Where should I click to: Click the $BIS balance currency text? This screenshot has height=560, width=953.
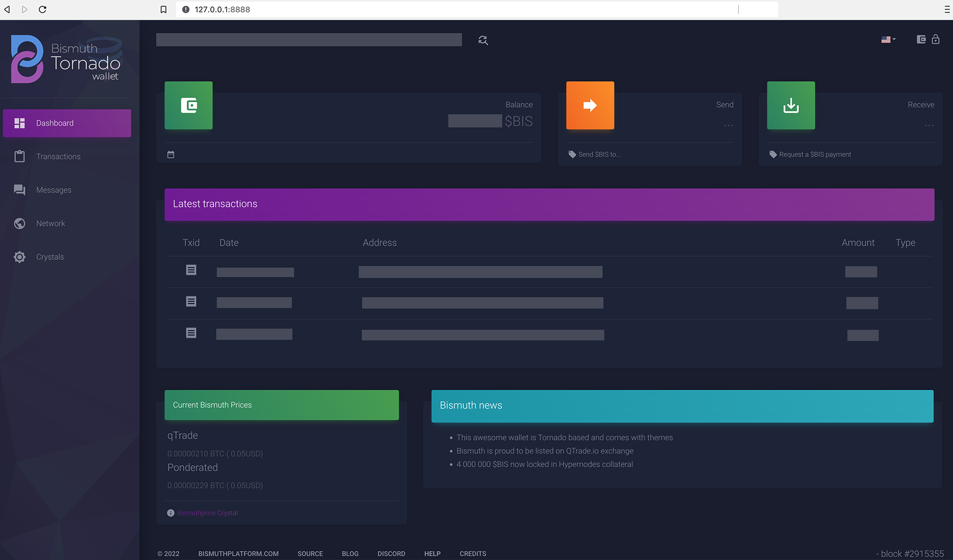[518, 121]
